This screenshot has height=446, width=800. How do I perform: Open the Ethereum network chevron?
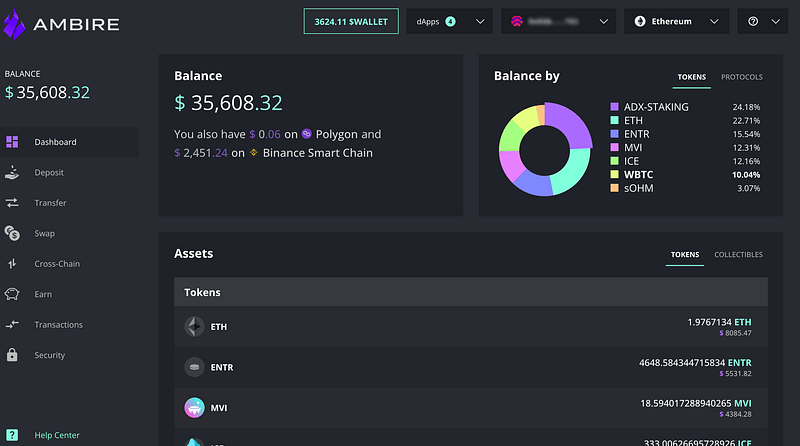[x=714, y=21]
